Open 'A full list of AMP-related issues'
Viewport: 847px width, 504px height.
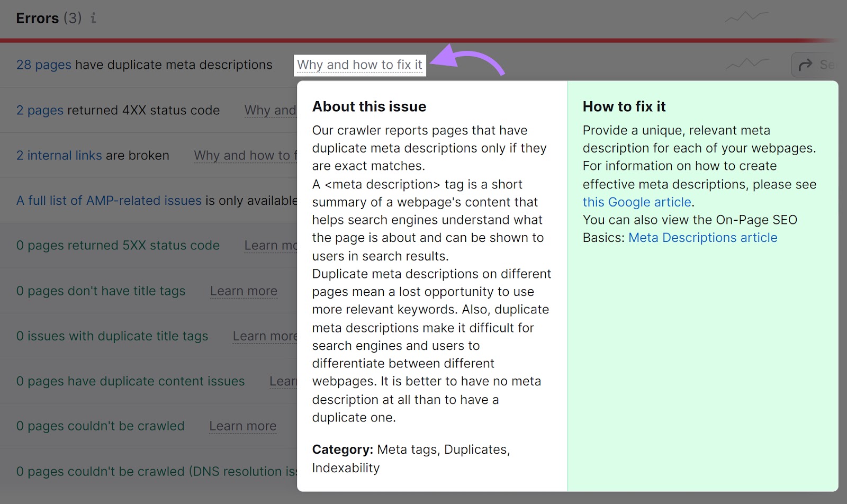(x=109, y=201)
